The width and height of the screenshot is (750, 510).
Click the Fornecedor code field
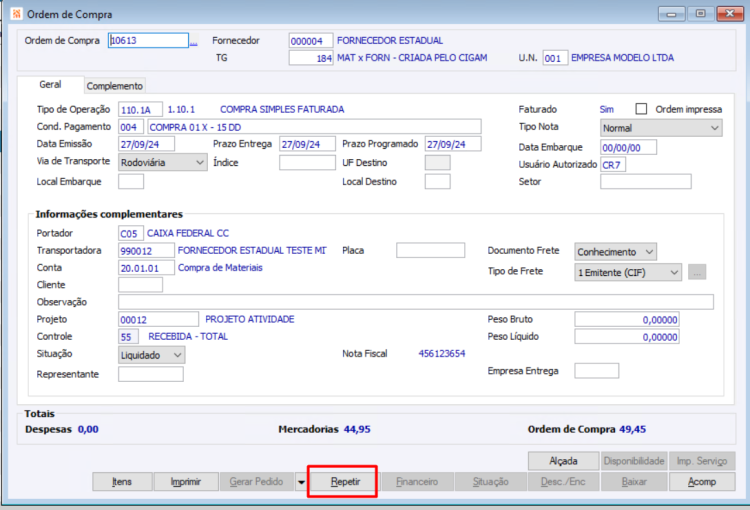tap(311, 41)
